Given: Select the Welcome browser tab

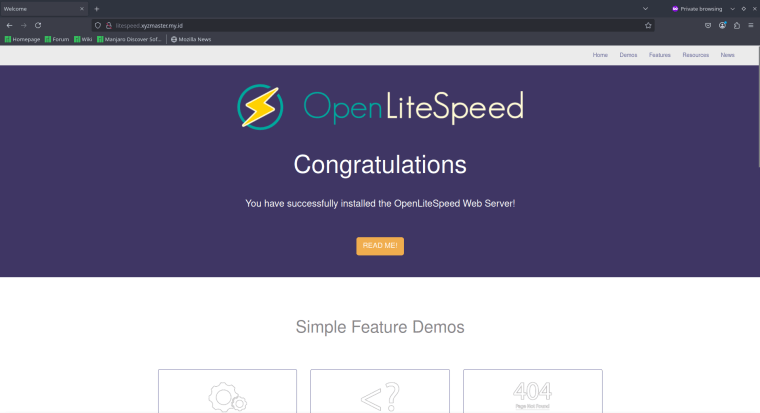Looking at the screenshot, I should [x=44, y=9].
